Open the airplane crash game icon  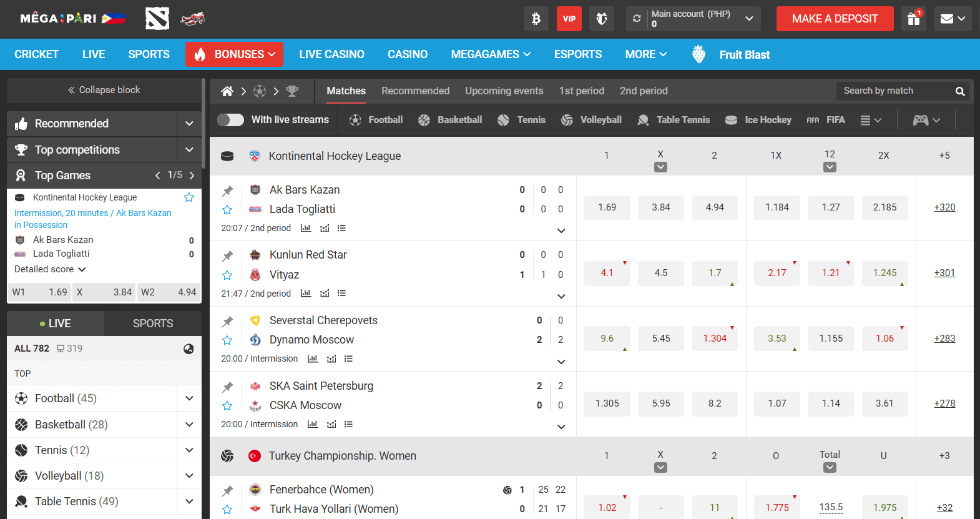point(193,19)
